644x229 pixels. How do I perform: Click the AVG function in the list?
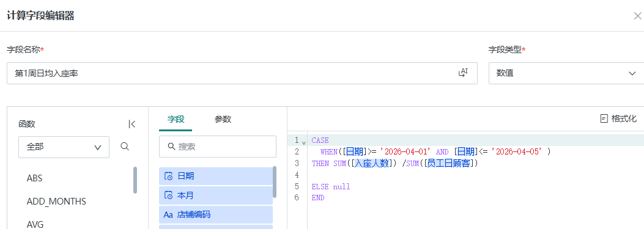click(35, 224)
